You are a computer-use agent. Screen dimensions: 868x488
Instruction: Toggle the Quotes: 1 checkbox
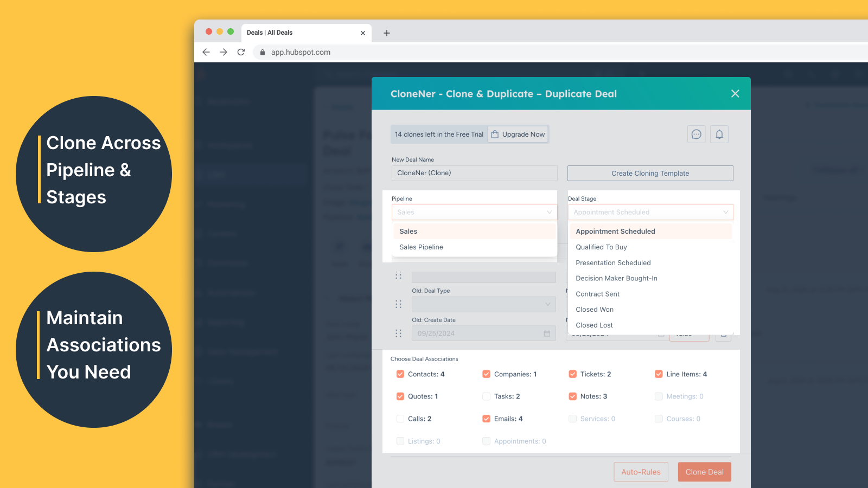point(400,396)
